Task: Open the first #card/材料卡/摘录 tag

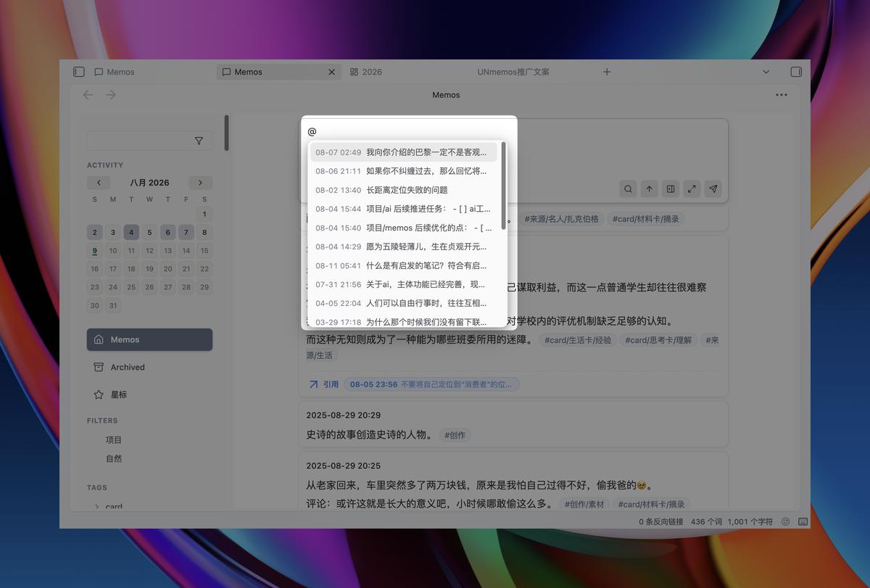Action: (645, 219)
